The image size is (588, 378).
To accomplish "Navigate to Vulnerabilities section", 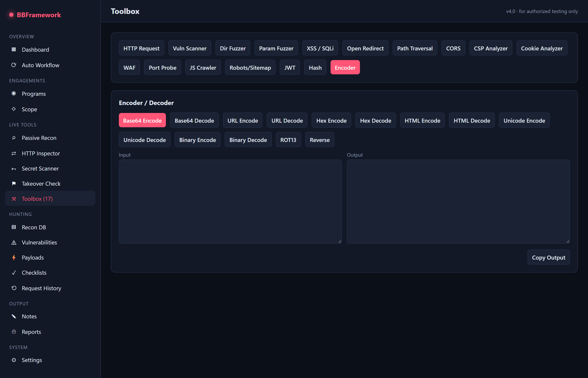I will point(50,243).
